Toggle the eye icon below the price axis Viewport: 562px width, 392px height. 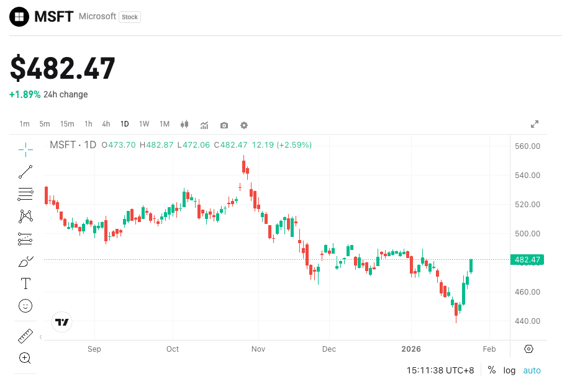528,349
